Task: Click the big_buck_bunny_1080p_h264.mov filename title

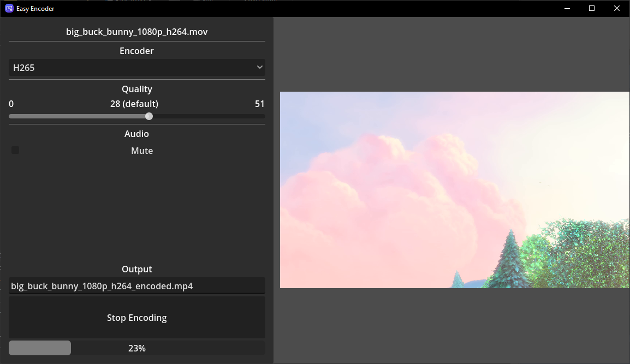Action: [x=136, y=32]
